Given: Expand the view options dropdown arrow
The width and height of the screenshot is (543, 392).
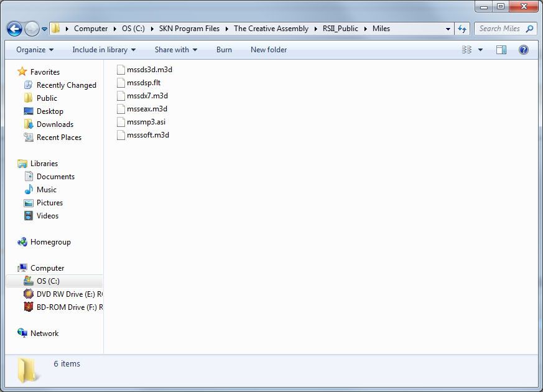Looking at the screenshot, I should (481, 50).
